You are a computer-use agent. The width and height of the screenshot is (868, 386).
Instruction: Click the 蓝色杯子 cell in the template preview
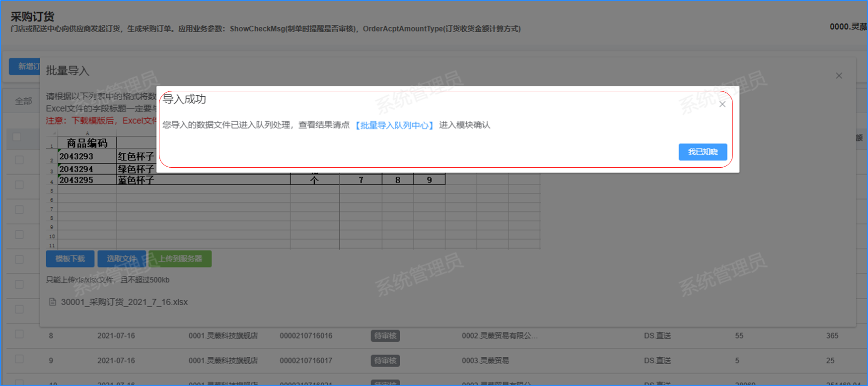point(136,180)
